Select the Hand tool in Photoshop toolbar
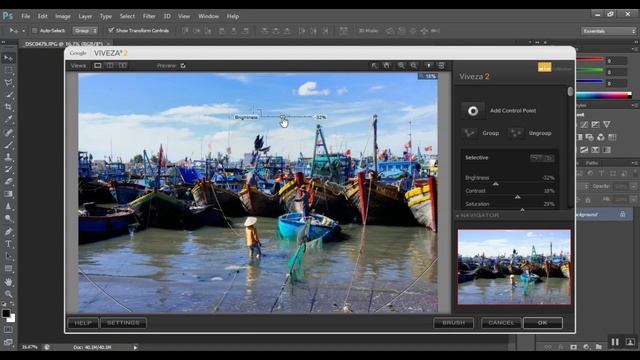 pyautogui.click(x=8, y=282)
